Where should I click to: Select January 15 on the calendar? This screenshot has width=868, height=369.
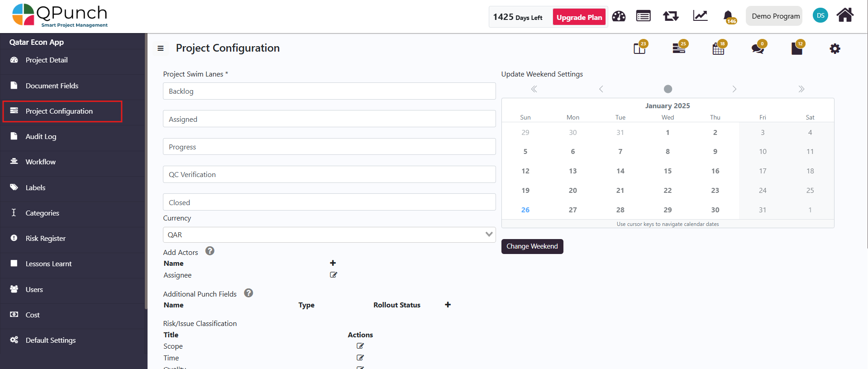click(x=668, y=171)
